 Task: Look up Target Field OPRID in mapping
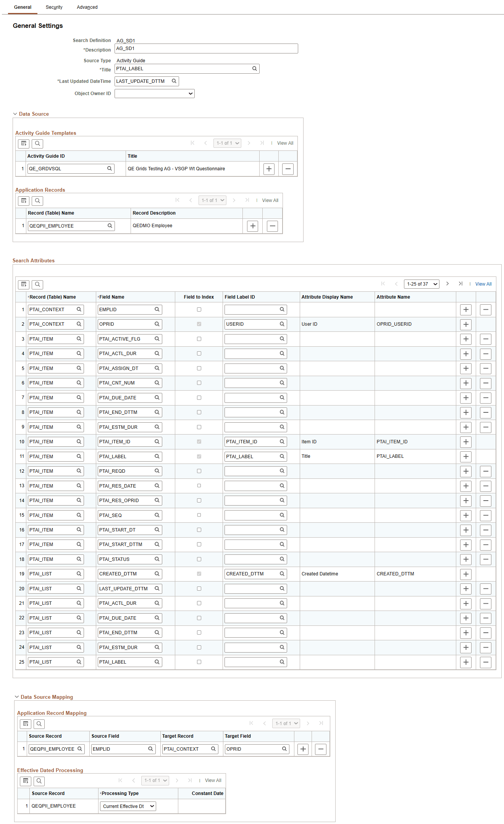[284, 749]
